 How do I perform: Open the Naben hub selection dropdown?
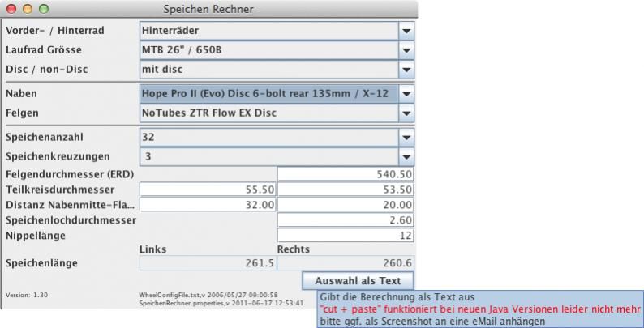pos(406,93)
